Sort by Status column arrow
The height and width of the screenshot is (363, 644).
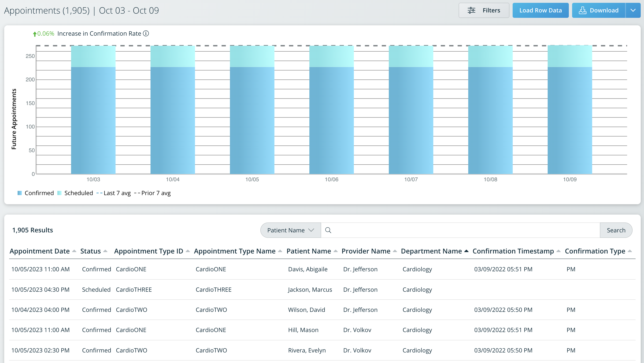[x=105, y=251]
